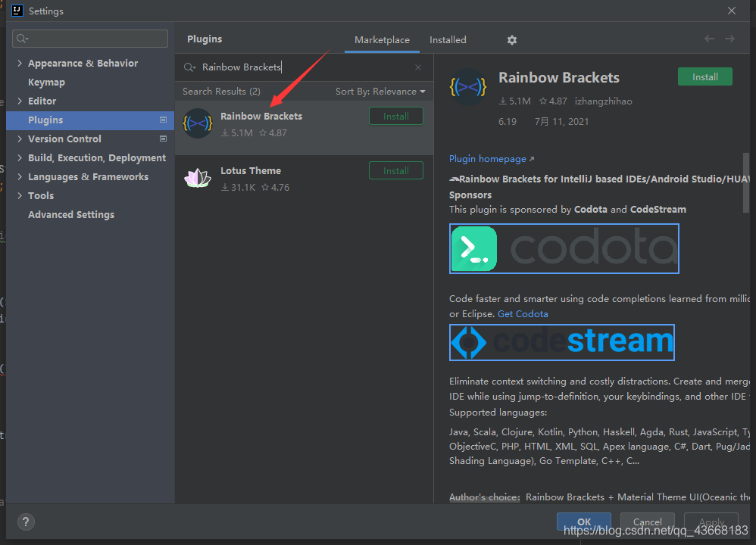Viewport: 756px width, 545px height.
Task: Expand the Editor settings section
Action: (20, 101)
